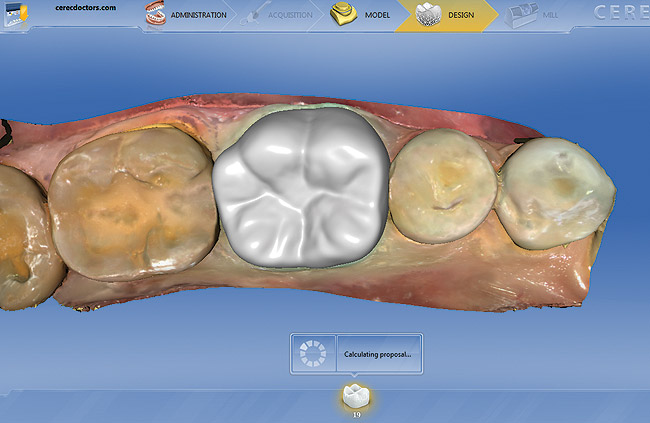Click the Design crown icon
Image resolution: width=650 pixels, height=423 pixels.
point(429,14)
